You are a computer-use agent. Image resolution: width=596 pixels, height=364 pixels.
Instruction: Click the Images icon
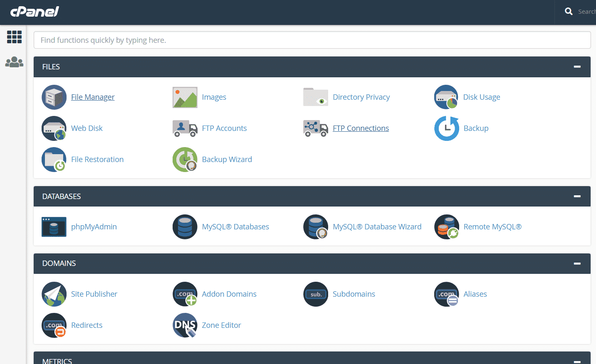coord(185,97)
